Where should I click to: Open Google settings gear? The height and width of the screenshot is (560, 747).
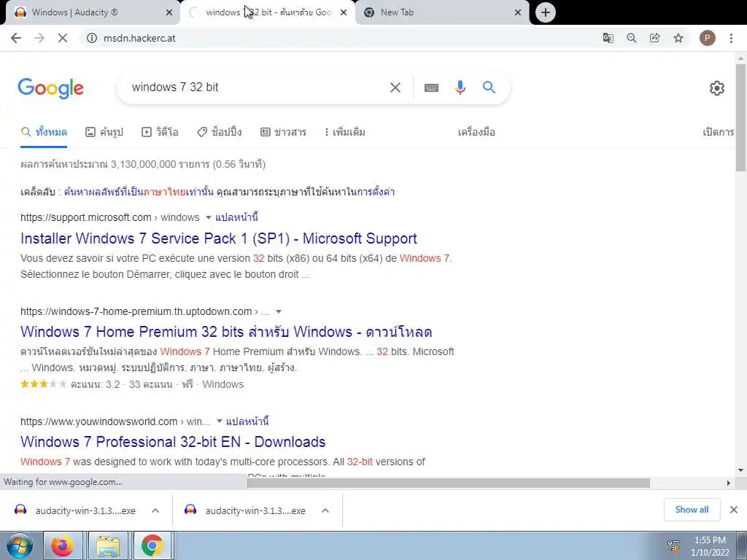coord(716,88)
